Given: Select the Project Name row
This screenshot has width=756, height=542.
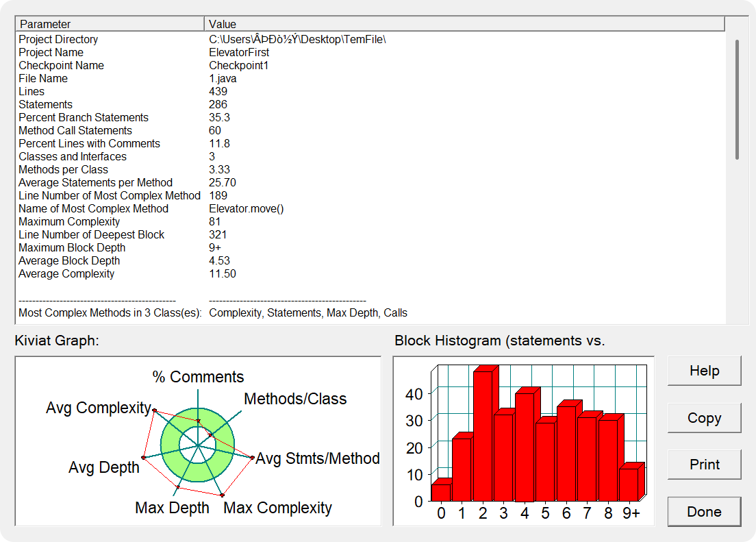Looking at the screenshot, I should (370, 52).
